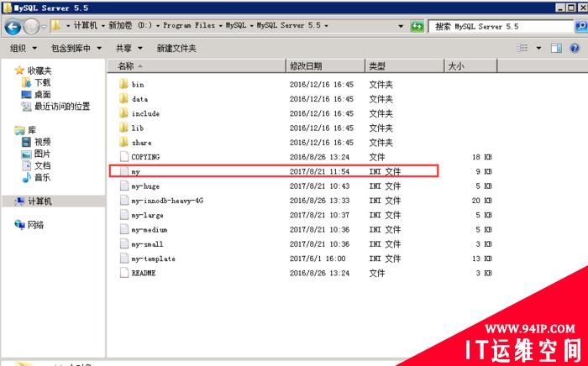The image size is (588, 366).
Task: Toggle the preview pane icon
Action: click(556, 48)
